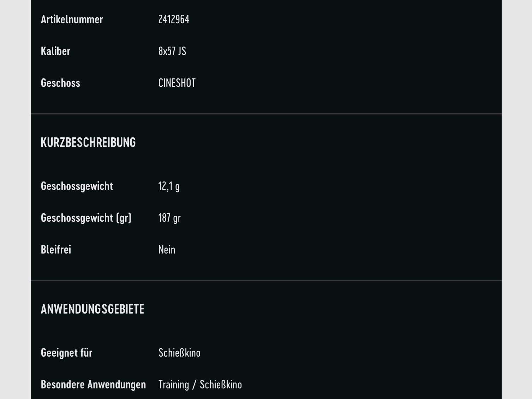
Task: Select the Training / Schießkino value
Action: (x=200, y=385)
